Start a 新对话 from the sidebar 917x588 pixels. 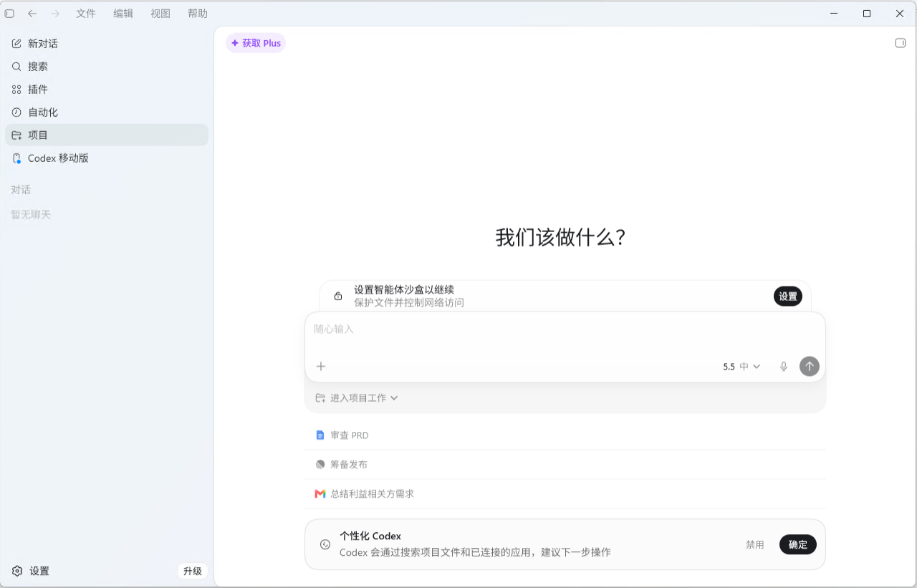coord(107,44)
